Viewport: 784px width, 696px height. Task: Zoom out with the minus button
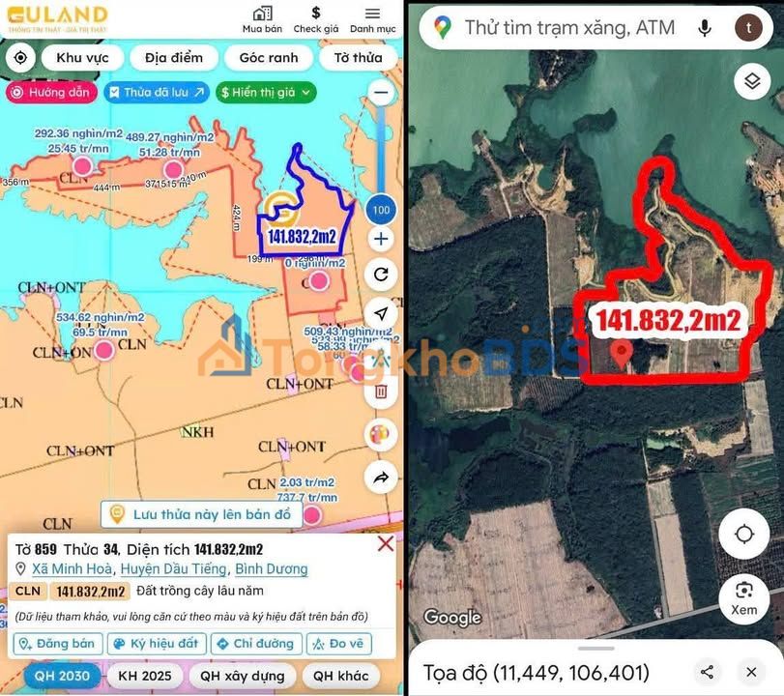[381, 94]
